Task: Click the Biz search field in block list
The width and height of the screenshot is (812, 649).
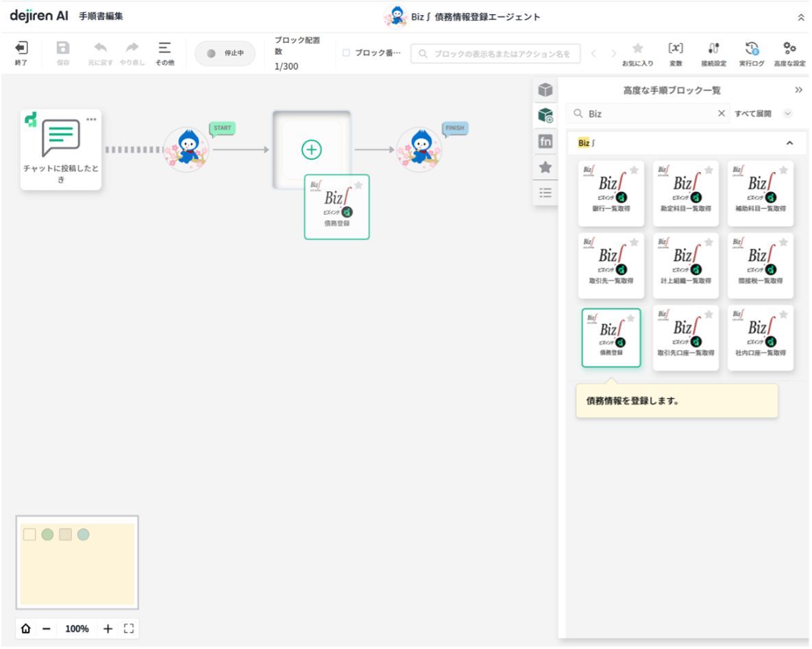Action: [x=648, y=114]
